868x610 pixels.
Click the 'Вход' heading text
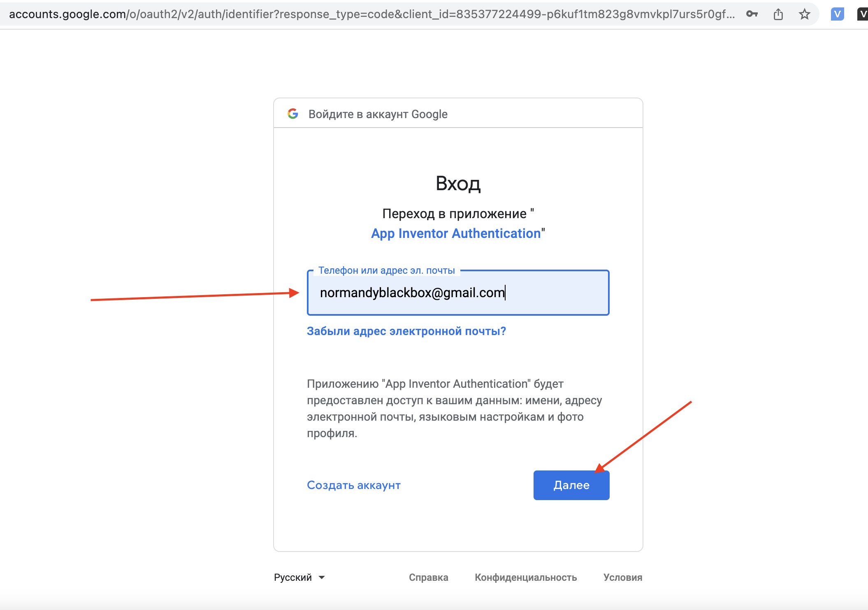pyautogui.click(x=458, y=184)
